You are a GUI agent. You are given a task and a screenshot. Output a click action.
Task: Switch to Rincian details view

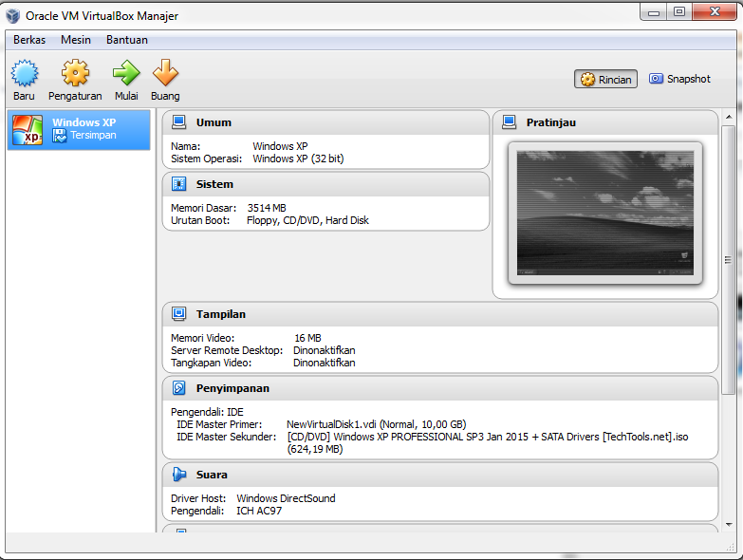[605, 79]
